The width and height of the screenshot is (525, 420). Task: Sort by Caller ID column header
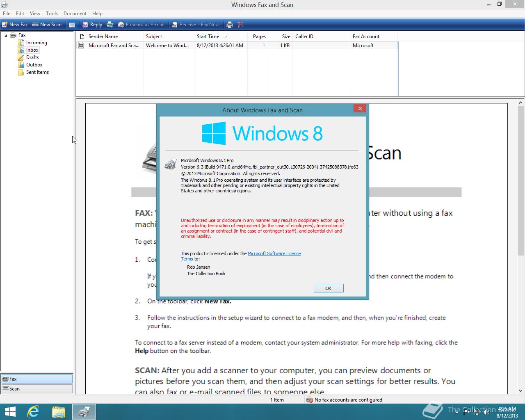tap(321, 37)
